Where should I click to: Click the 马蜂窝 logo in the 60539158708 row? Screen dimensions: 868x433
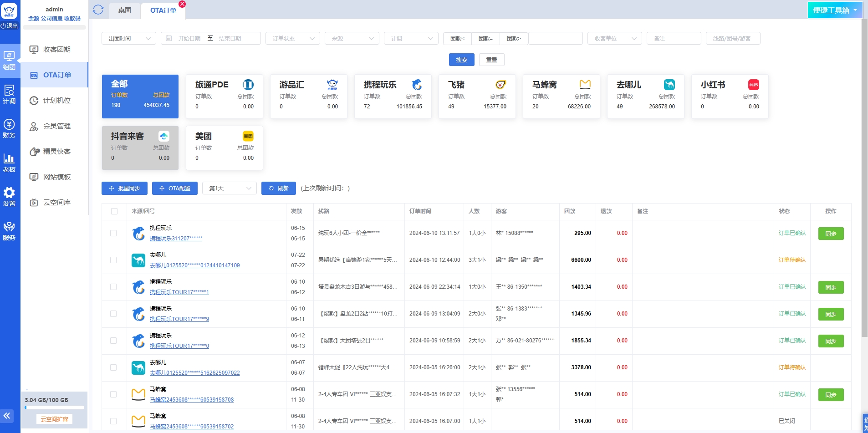[138, 395]
